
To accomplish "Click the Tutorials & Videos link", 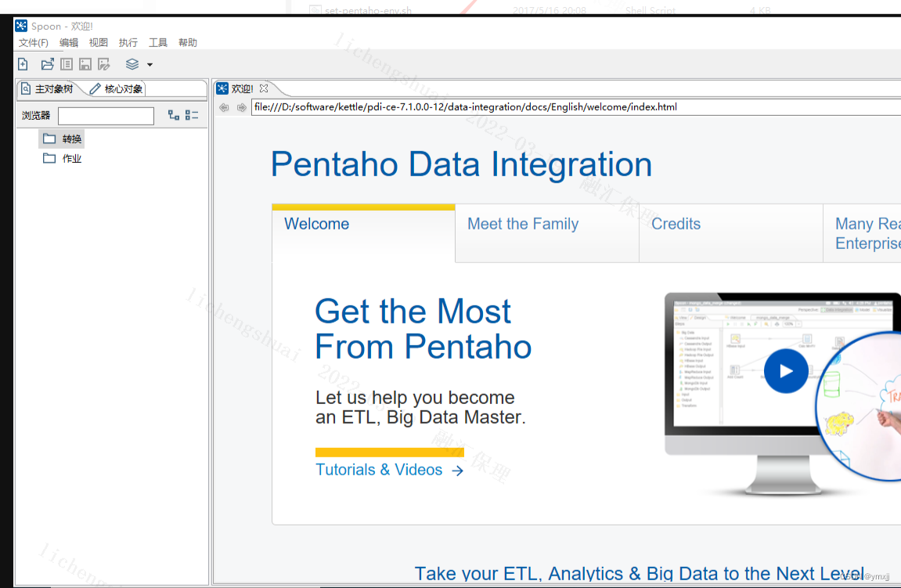I will pos(380,470).
